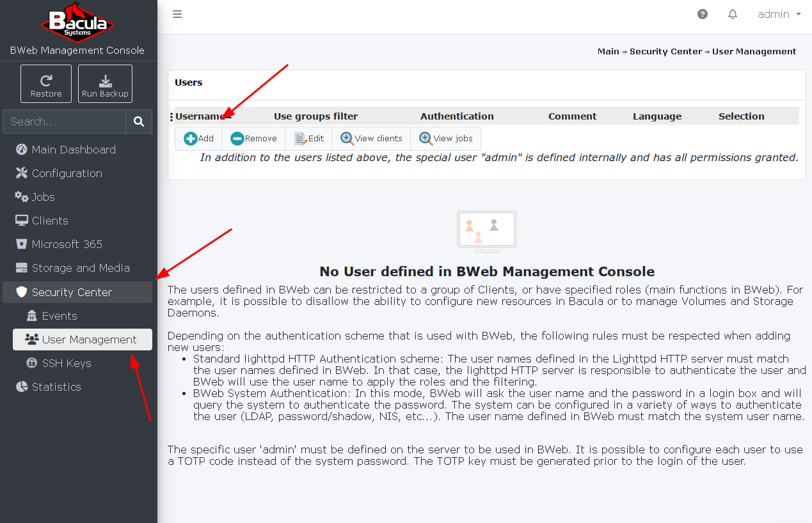Image resolution: width=812 pixels, height=523 pixels.
Task: Open the admin user dropdown
Action: tap(779, 14)
